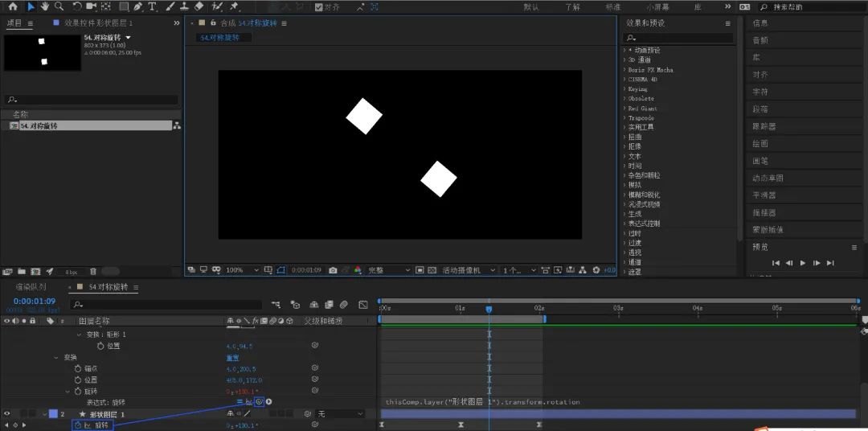Open channel and color management settings icon
The height and width of the screenshot is (431, 868).
point(358,270)
